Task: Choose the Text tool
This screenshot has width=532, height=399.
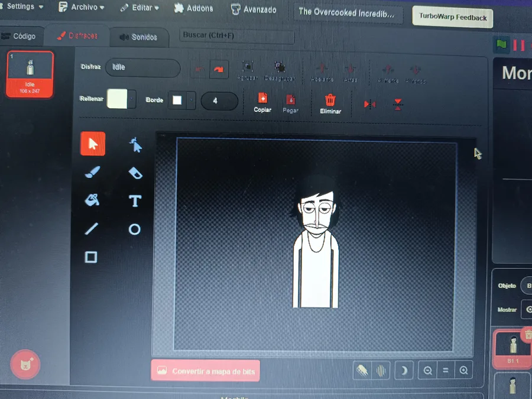Action: [x=135, y=201]
